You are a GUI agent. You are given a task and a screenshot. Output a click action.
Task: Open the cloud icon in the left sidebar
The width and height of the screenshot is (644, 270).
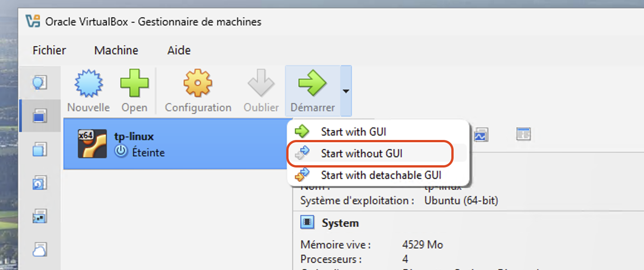(x=40, y=249)
